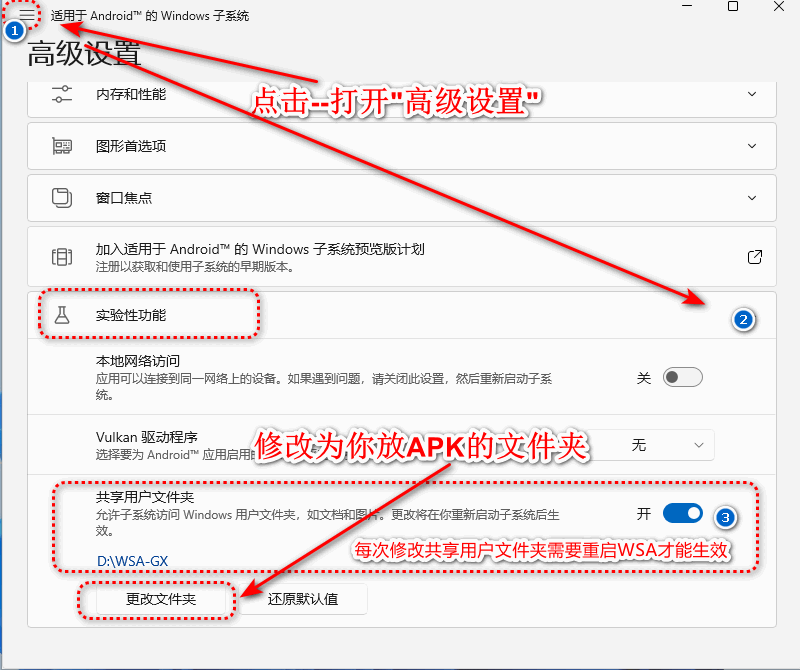Collapse the 实验性功能 section header

tap(402, 315)
